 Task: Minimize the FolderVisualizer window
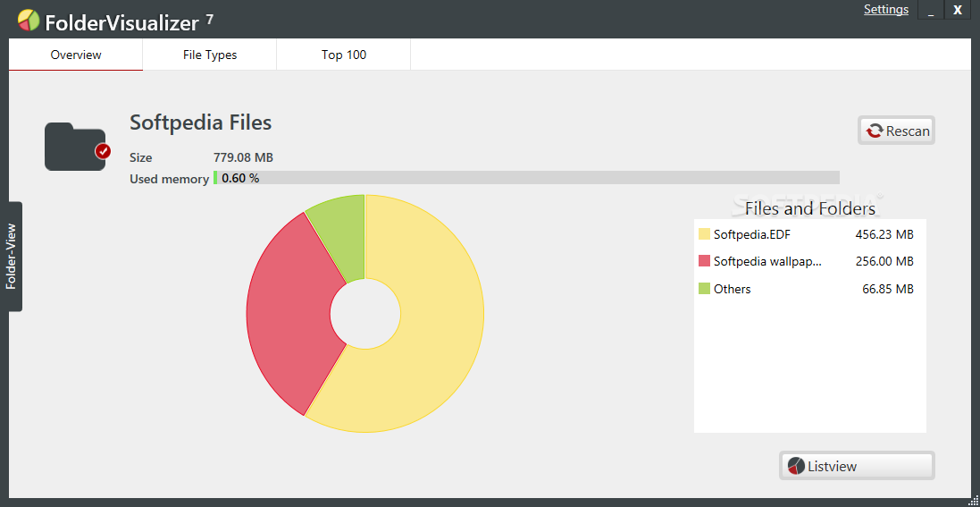click(931, 10)
